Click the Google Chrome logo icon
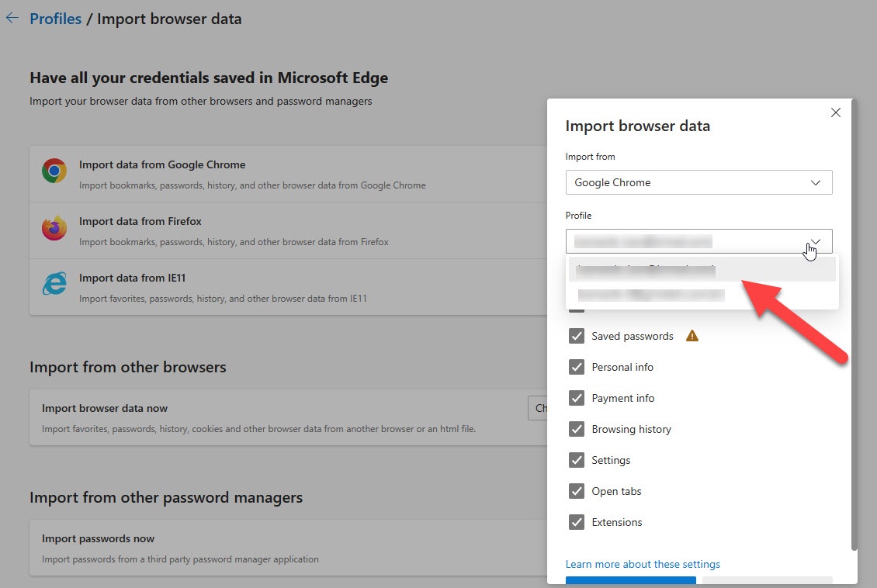The height and width of the screenshot is (588, 877). point(54,171)
